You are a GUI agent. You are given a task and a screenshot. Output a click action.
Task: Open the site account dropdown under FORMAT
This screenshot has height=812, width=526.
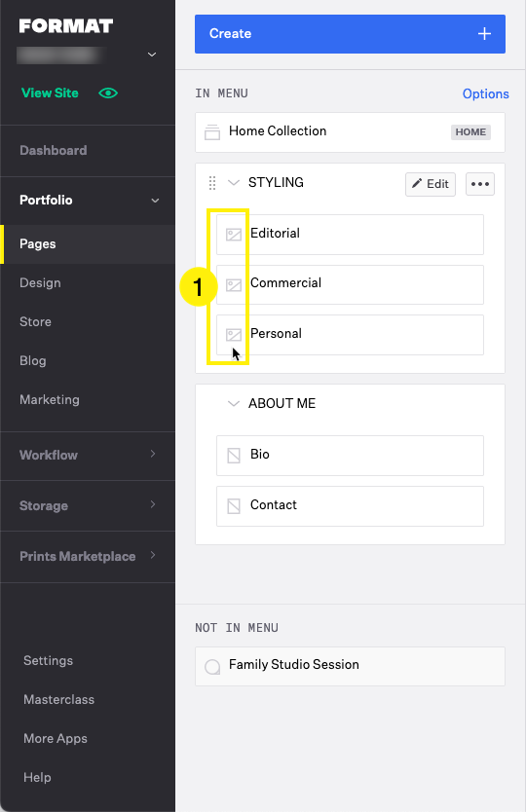point(152,55)
